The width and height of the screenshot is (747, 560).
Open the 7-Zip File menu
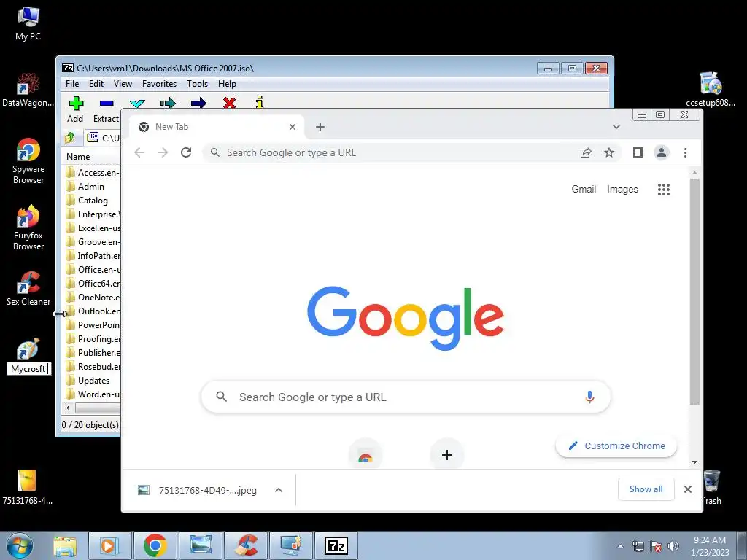[x=72, y=84]
